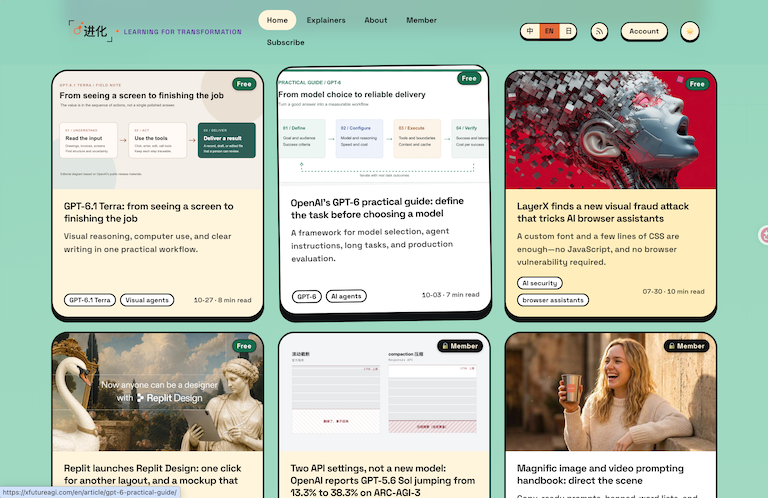Click the GPT-6 practical guide diagram thumbnail
The height and width of the screenshot is (498, 768).
[x=384, y=126]
